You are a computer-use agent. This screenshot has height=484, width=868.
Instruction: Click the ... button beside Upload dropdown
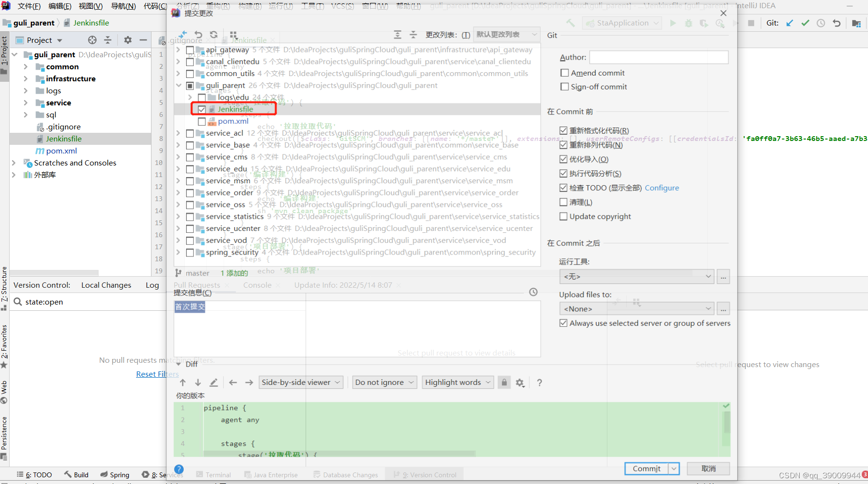[723, 308]
